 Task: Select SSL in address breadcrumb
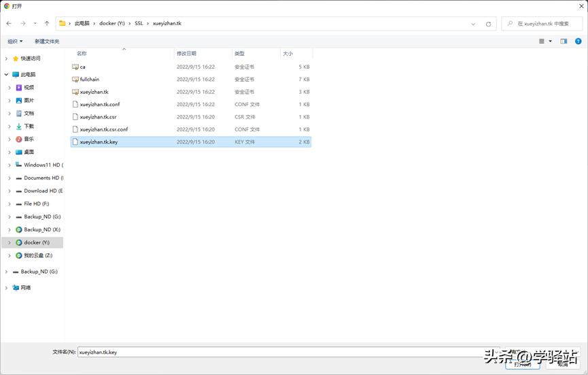(139, 23)
